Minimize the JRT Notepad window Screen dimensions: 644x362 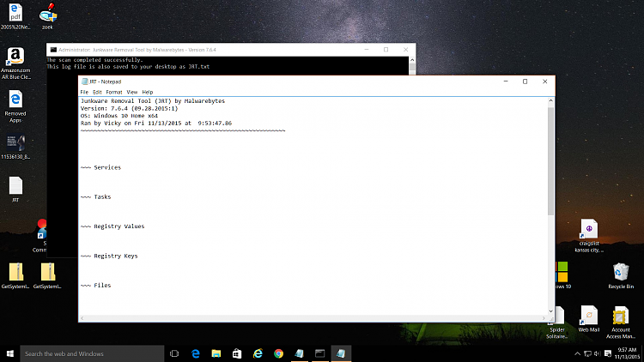tap(506, 81)
